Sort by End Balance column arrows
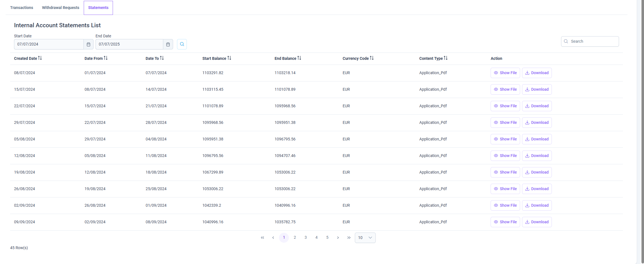 tap(299, 58)
